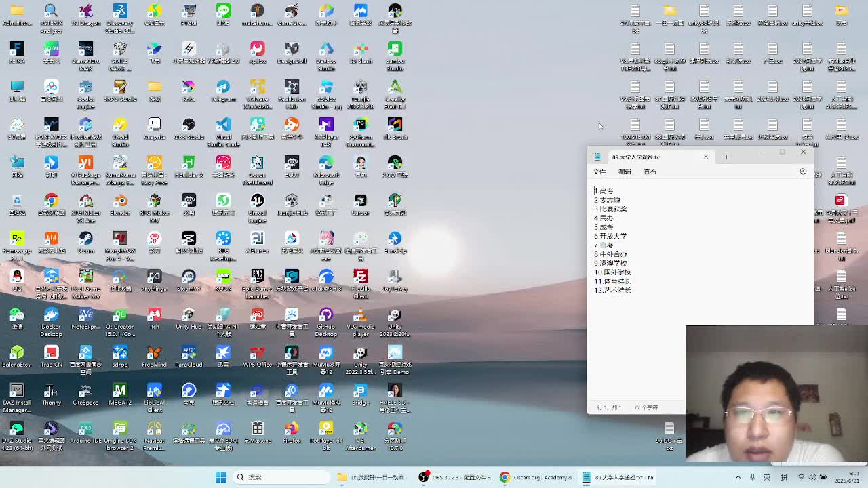Viewport: 868px width, 488px height.
Task: Click the Windows Start button
Action: [x=220, y=477]
